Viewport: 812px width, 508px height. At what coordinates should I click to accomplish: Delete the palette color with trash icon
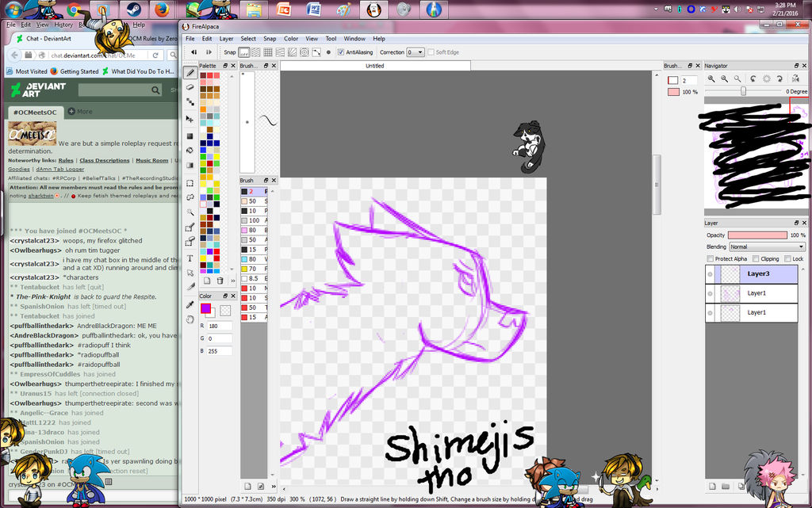click(220, 281)
